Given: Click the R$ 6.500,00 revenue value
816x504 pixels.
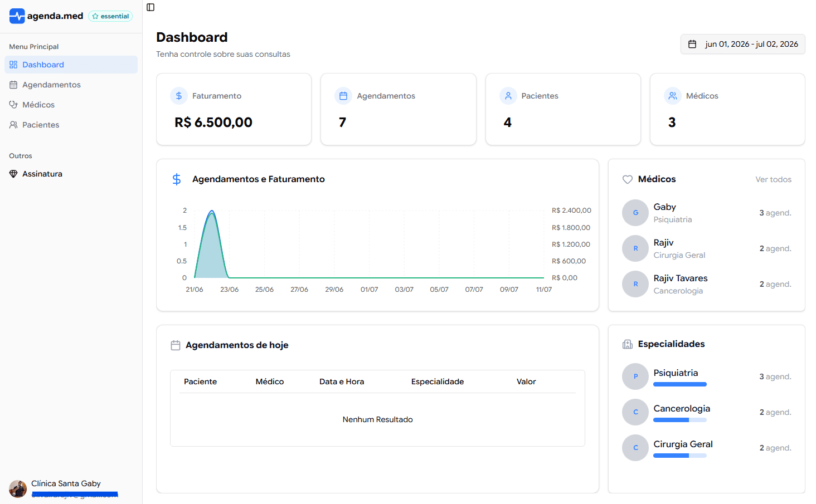Looking at the screenshot, I should [213, 123].
